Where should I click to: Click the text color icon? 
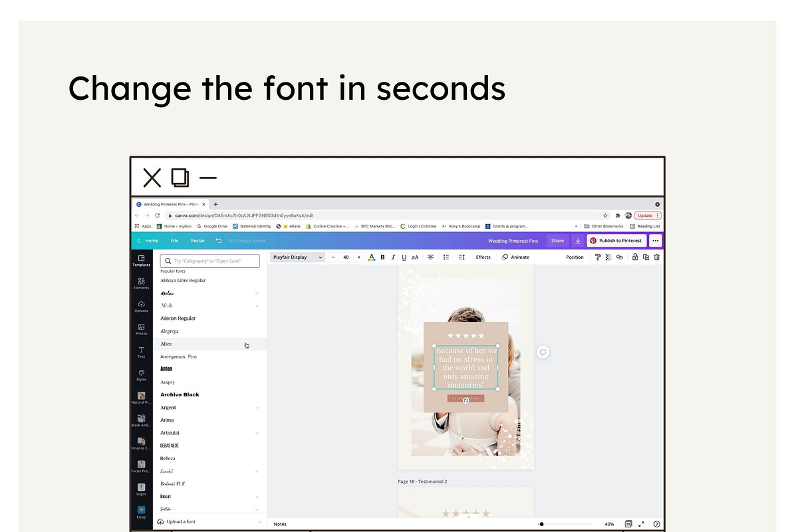point(372,257)
